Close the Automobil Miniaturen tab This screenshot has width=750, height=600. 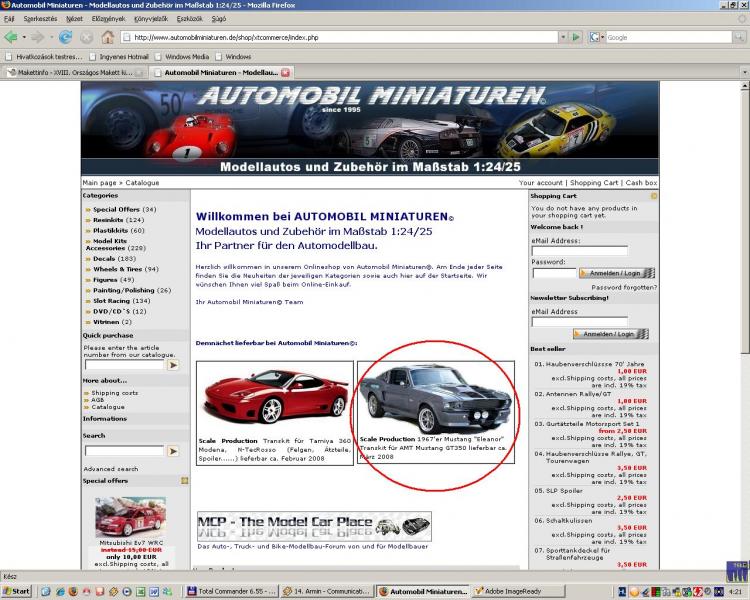coord(286,73)
